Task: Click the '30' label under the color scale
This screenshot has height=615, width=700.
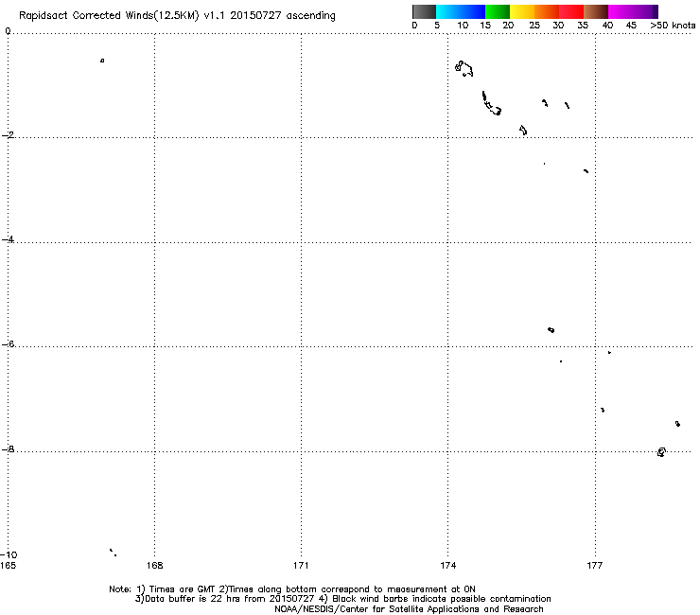Action: click(558, 26)
